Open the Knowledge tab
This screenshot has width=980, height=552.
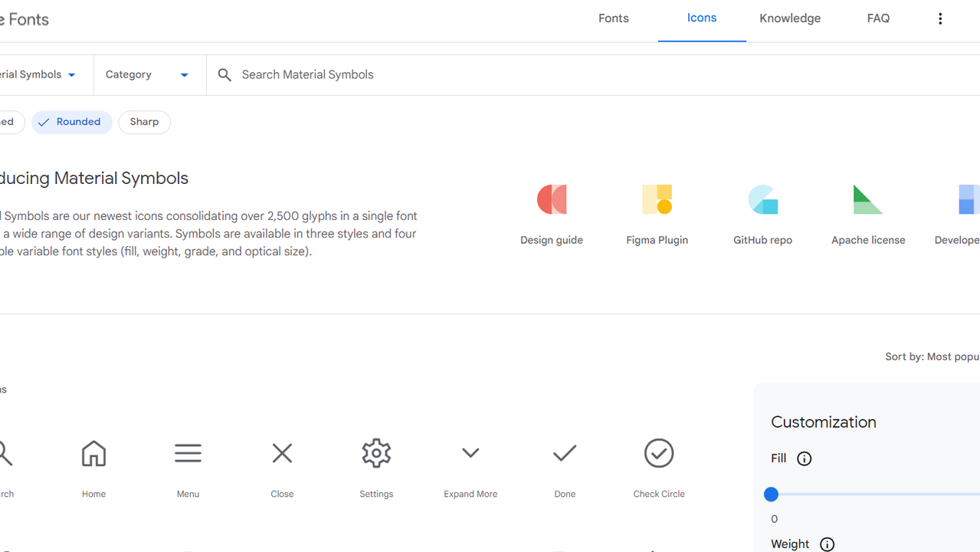790,18
